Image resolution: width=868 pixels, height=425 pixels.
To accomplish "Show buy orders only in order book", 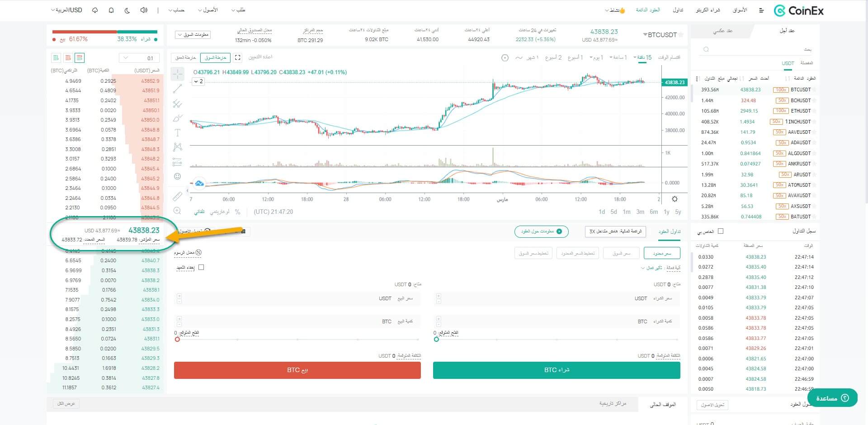I will pos(56,58).
